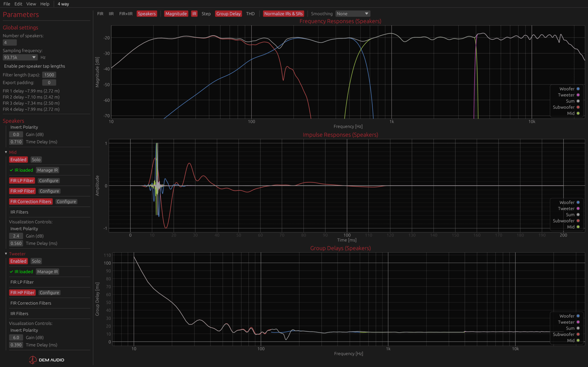Open the View menu
The image size is (588, 367).
click(31, 4)
